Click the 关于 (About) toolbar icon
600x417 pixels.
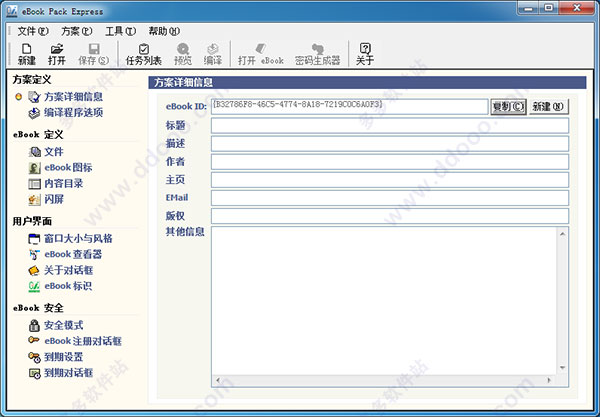(x=365, y=54)
